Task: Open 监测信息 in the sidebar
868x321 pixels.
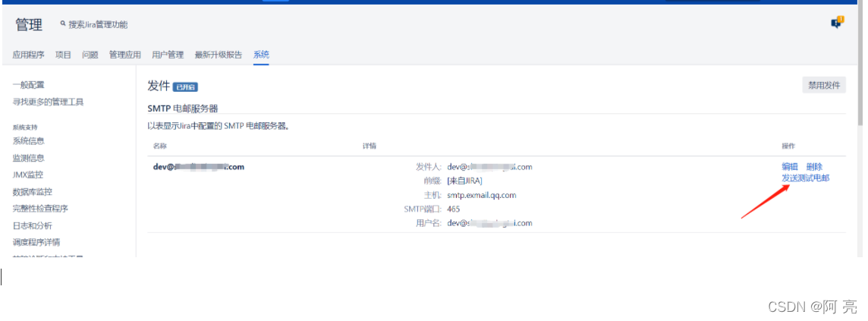Action: 28,158
